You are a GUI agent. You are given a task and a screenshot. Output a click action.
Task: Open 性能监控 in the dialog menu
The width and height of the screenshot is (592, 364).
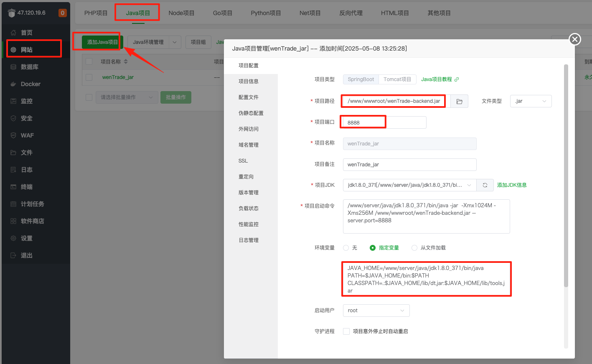[x=251, y=224]
